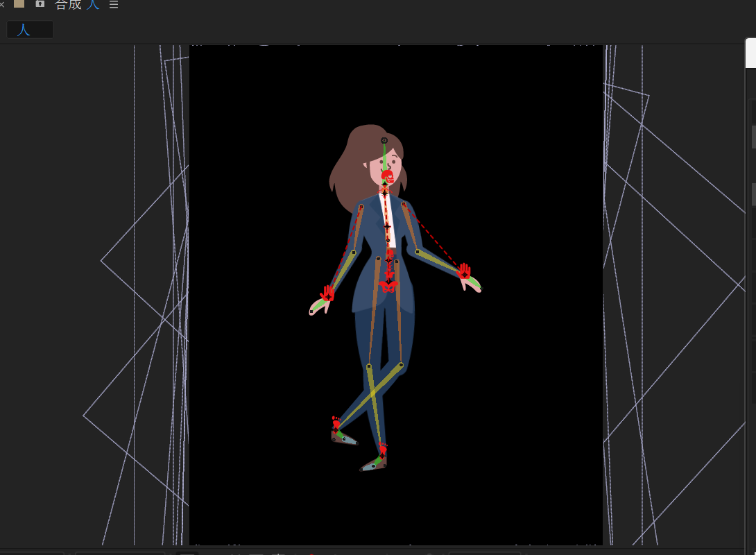Viewport: 756px width, 555px height.
Task: Click the 人 breadcrumb button below the tab
Action: 29,30
